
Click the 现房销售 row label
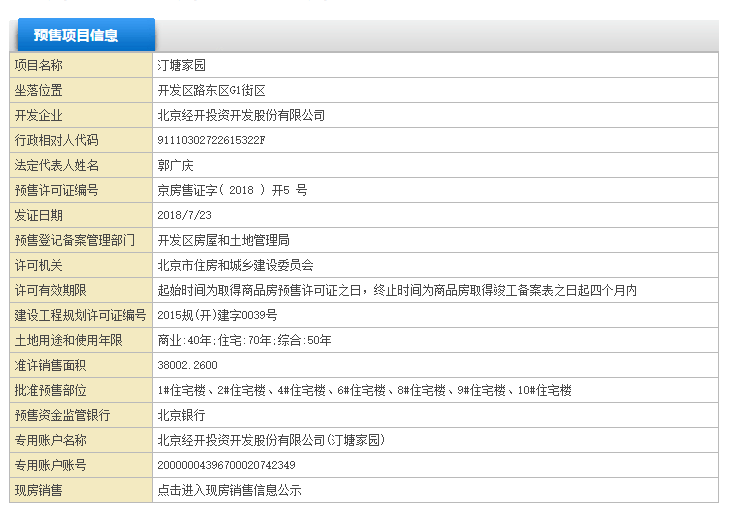tap(38, 490)
